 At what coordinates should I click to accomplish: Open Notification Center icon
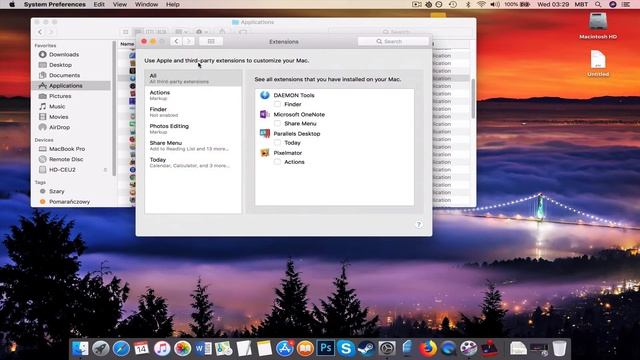click(x=626, y=4)
